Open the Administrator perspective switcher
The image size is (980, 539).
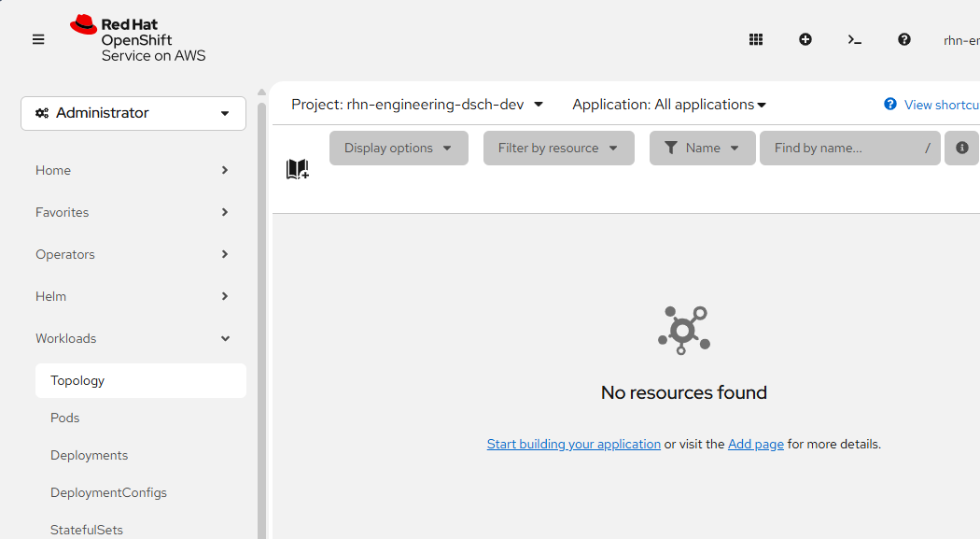pyautogui.click(x=133, y=113)
